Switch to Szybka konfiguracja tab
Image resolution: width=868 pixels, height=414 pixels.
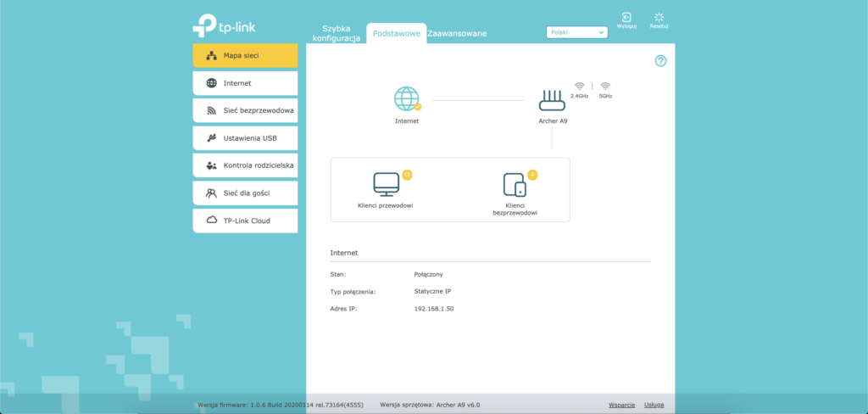[x=336, y=33]
